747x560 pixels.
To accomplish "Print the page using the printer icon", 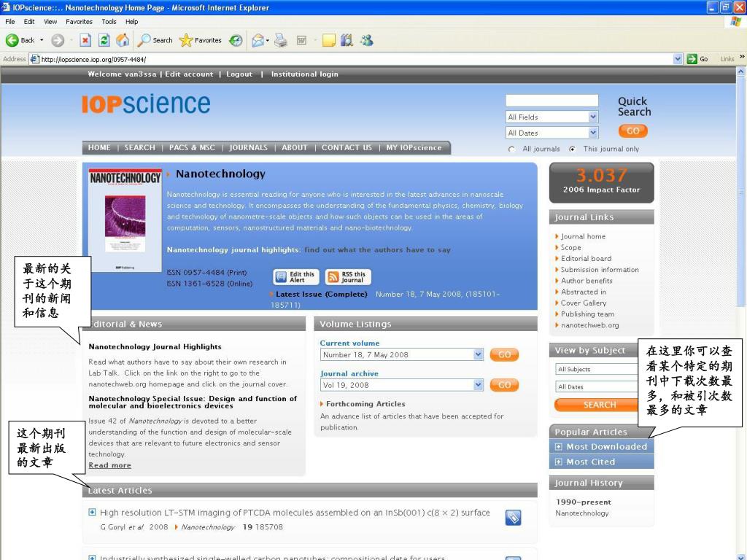I will [281, 41].
